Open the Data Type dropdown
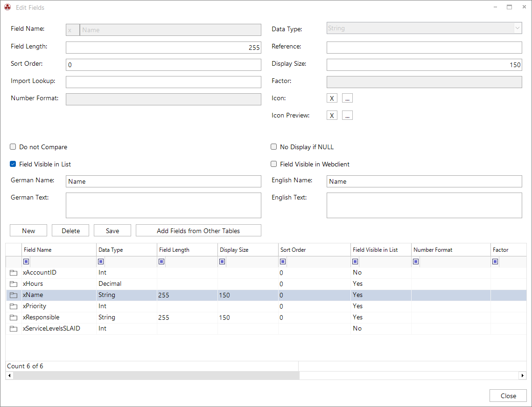532x407 pixels. [x=518, y=28]
